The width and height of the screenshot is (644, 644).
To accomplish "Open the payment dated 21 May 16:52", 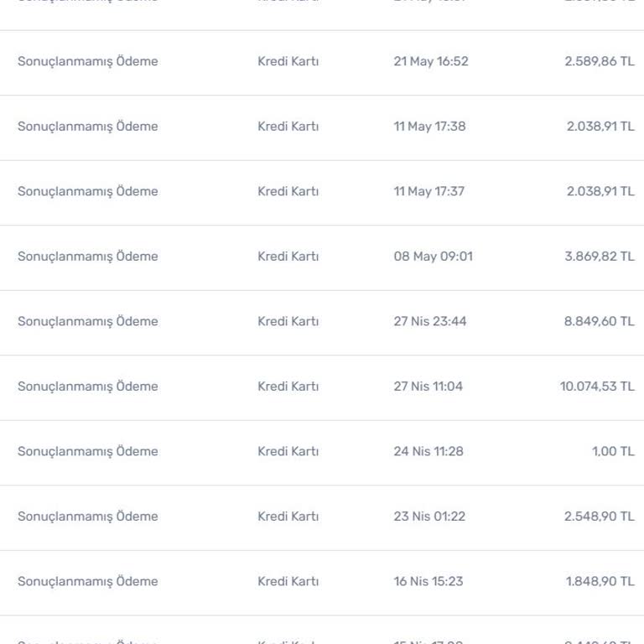I will tap(87, 61).
